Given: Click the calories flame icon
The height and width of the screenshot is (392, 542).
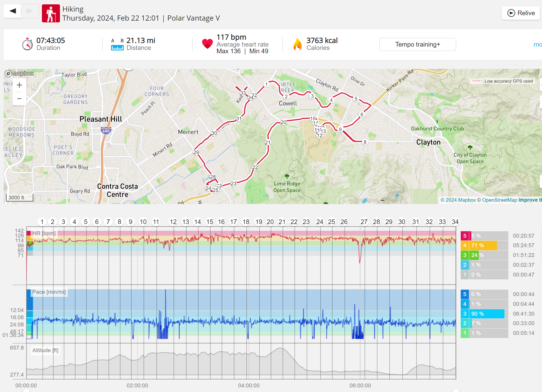Looking at the screenshot, I should (297, 44).
